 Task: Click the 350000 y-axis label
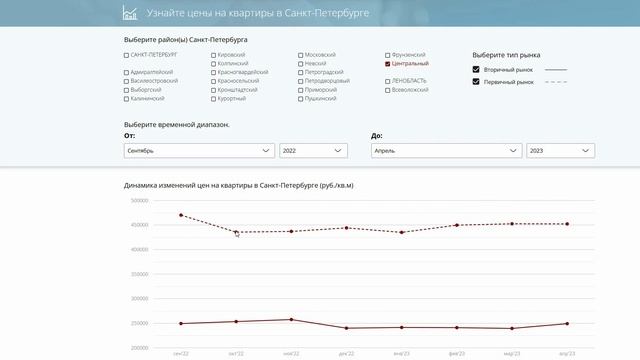coord(140,274)
